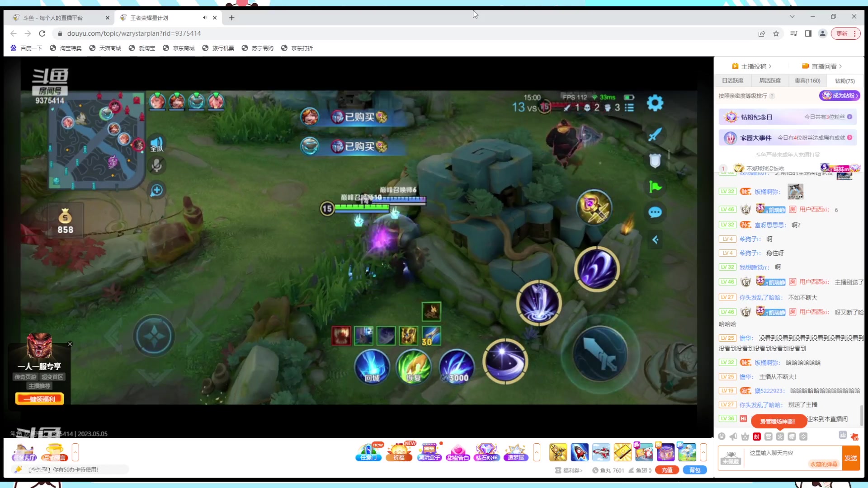The height and width of the screenshot is (488, 868).
Task: Expand the activity icons row chevron
Action: tap(537, 452)
